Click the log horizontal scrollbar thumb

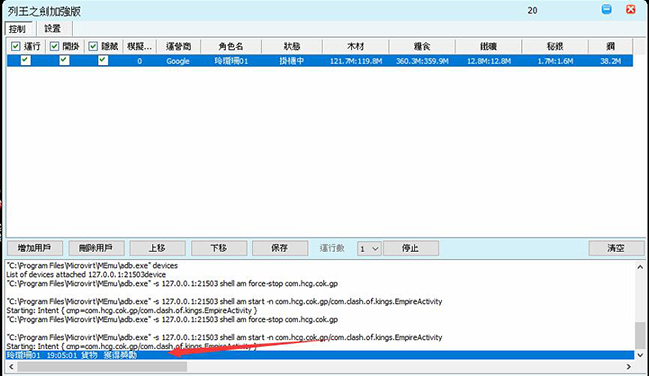tap(102, 366)
